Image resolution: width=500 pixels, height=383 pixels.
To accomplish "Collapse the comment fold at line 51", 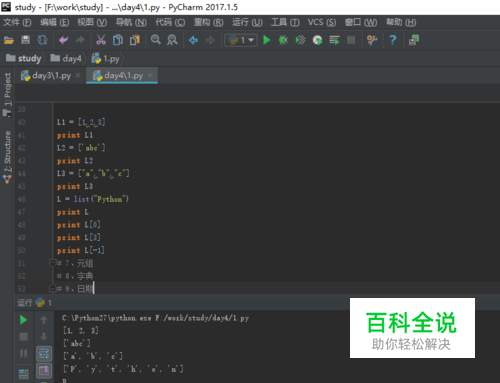I will 52,263.
